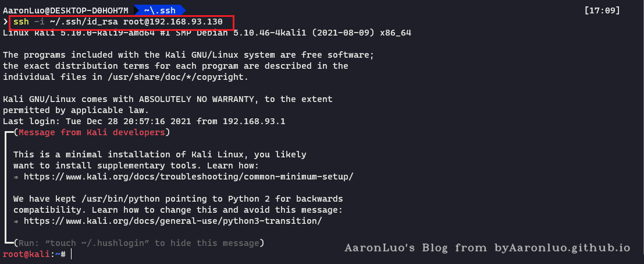Click the blue ~\.ssh directory prompt segment
Image resolution: width=644 pixels, height=264 pixels.
(x=159, y=11)
